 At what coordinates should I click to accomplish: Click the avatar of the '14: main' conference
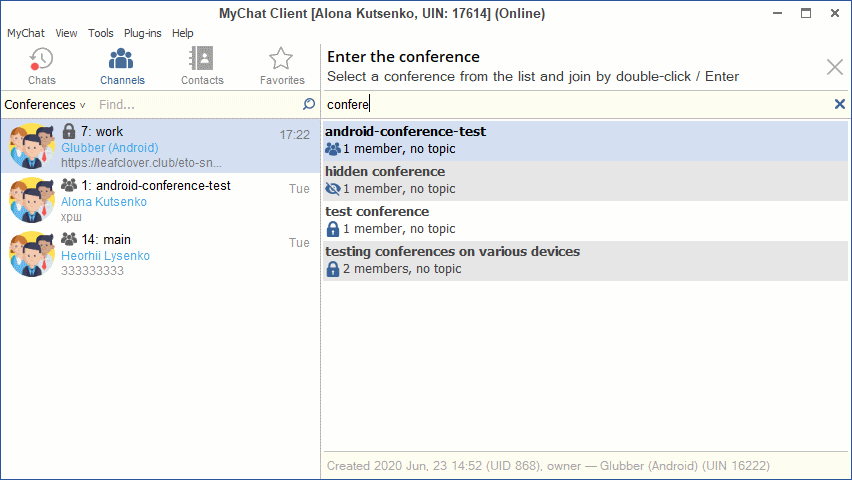tap(32, 254)
